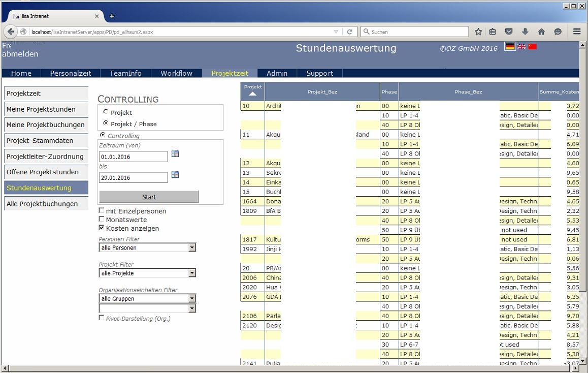Toggle the Pivot-Darstellung (Org.) checkbox
Screen dimensions: 588x373
(101, 318)
